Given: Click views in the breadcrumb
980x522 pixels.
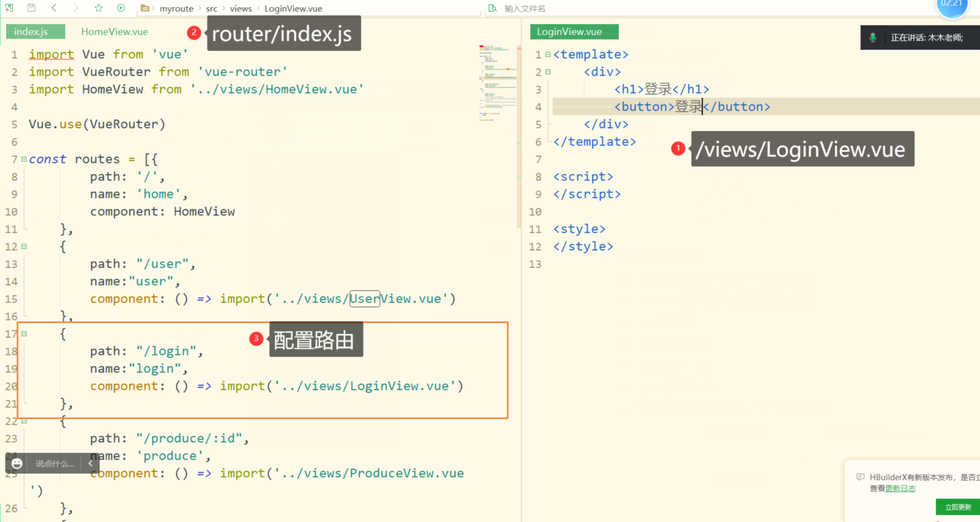Looking at the screenshot, I should (x=241, y=9).
